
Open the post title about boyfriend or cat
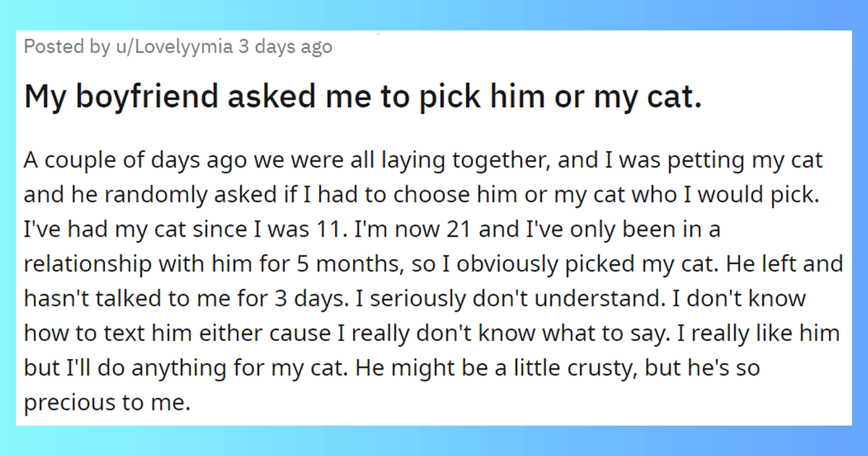362,98
